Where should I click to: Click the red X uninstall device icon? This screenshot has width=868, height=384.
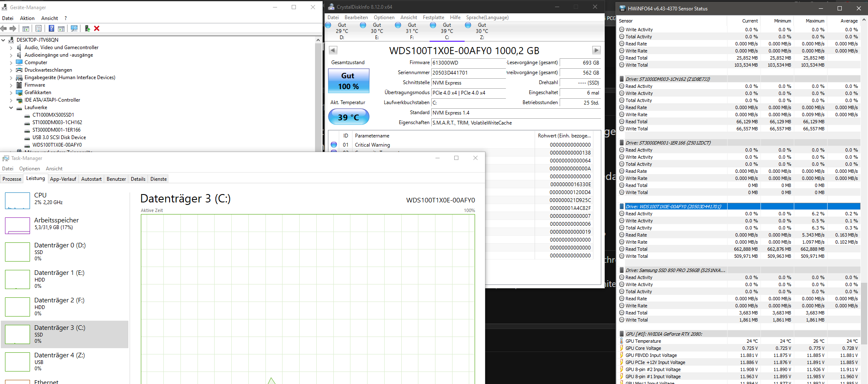97,28
